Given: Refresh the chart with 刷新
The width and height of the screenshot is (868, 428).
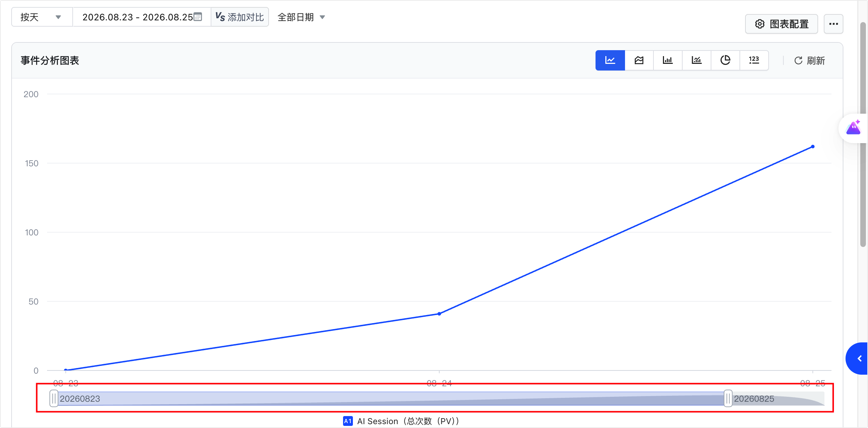Looking at the screenshot, I should 809,61.
